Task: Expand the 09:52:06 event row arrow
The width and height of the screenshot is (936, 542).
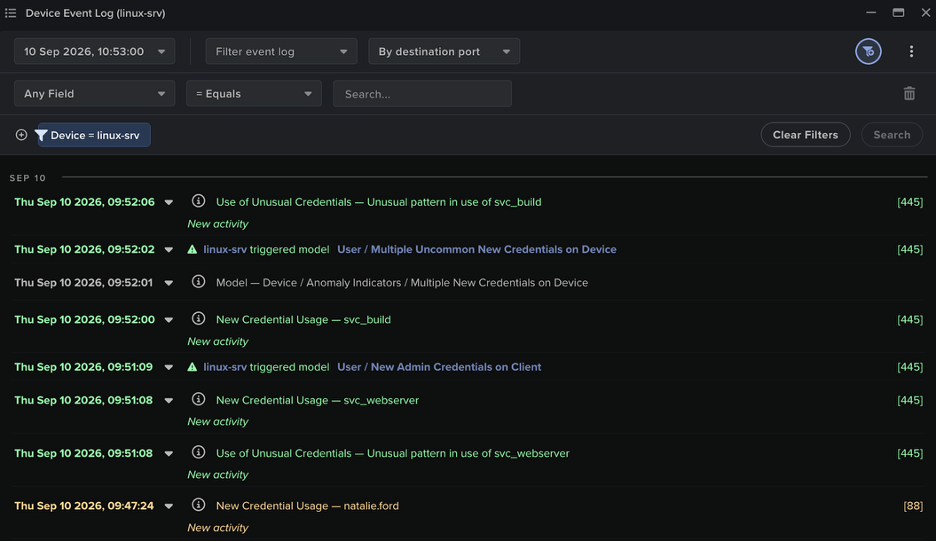Action: pos(169,202)
